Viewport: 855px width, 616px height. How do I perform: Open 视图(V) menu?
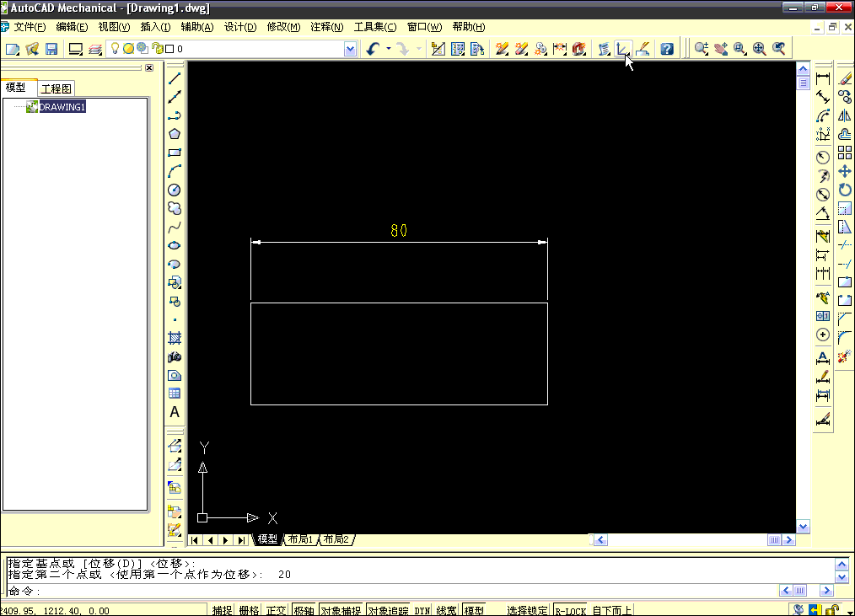coord(114,27)
